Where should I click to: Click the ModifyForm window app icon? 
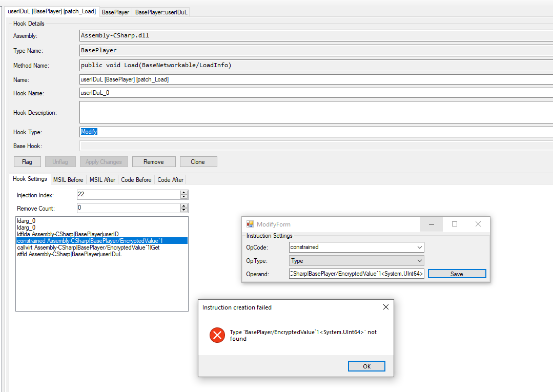tap(250, 224)
